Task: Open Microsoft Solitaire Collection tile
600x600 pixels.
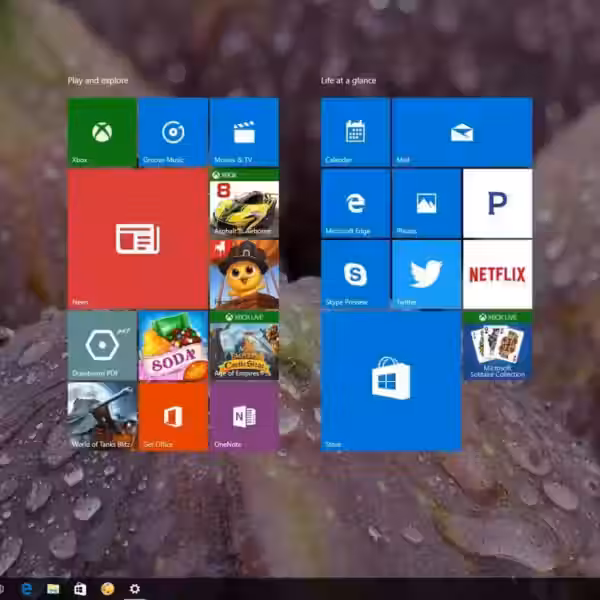Action: click(x=497, y=345)
